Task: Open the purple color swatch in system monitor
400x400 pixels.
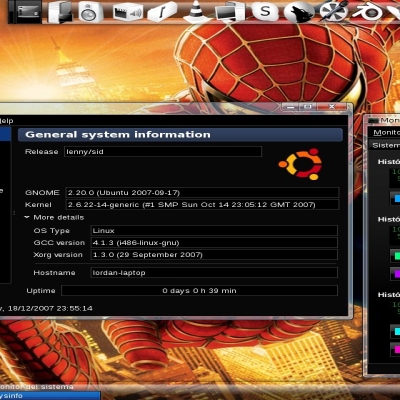Action: tap(396, 274)
